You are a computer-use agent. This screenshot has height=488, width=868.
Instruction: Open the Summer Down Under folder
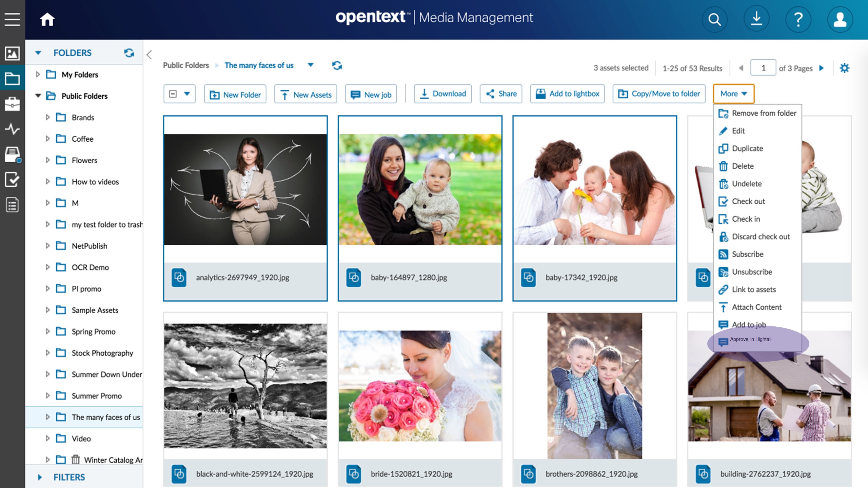(106, 374)
